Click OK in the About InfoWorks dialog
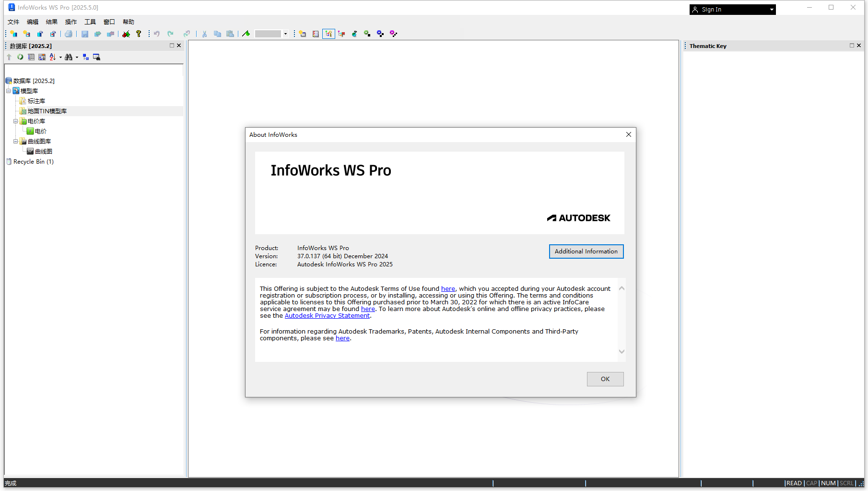868x491 pixels. (605, 379)
